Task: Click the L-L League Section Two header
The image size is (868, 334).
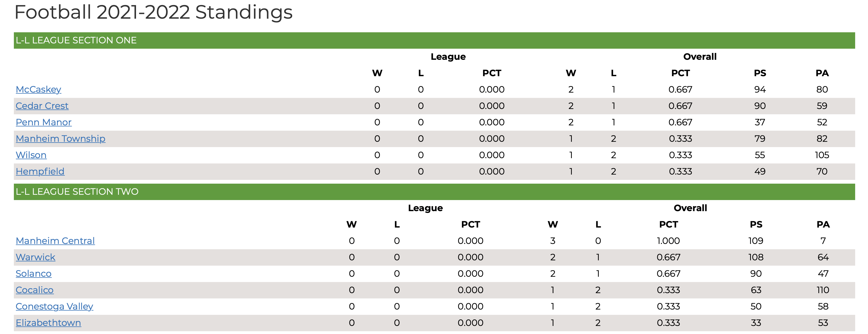Action: click(434, 192)
